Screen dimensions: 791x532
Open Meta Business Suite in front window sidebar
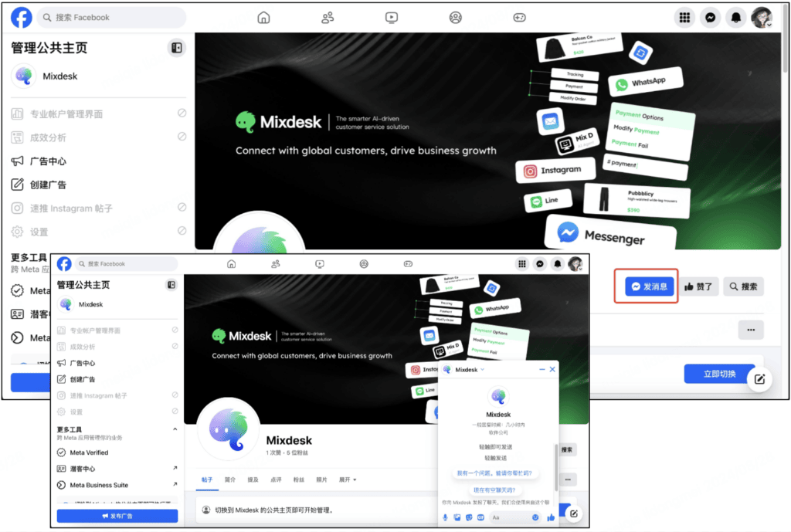[117, 485]
